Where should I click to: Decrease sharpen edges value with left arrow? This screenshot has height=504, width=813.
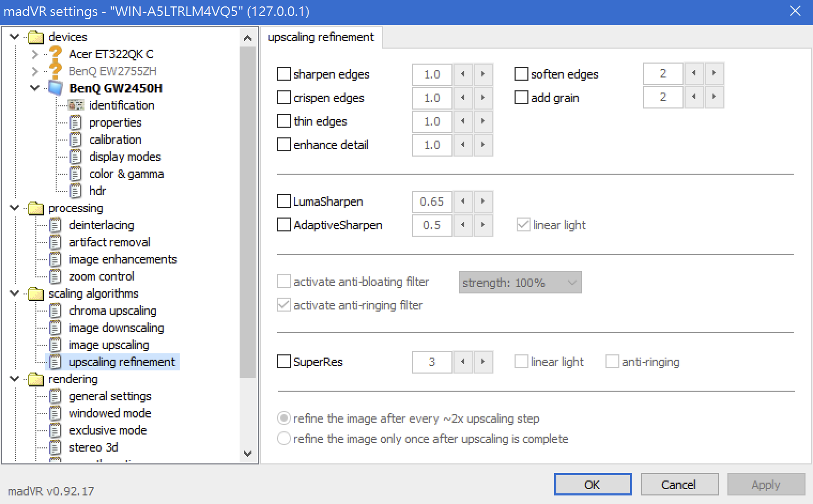463,74
